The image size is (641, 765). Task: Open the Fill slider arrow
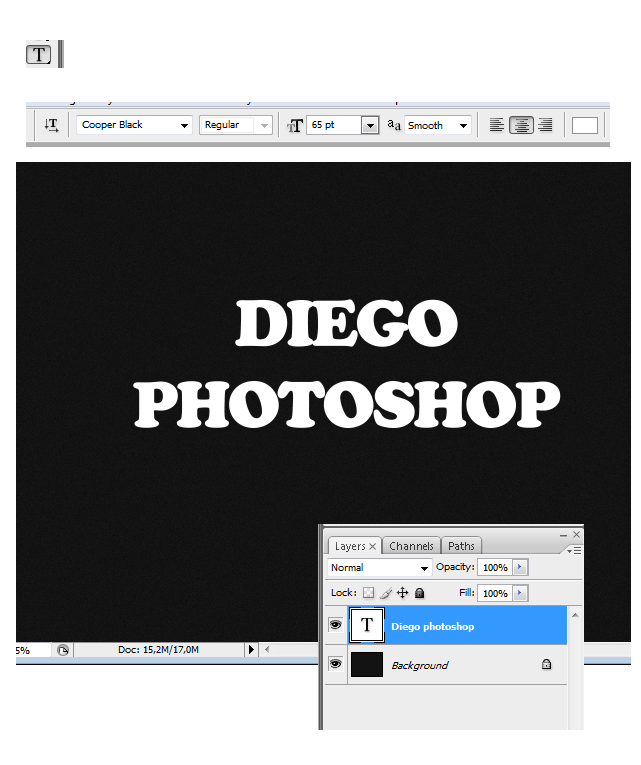click(x=520, y=593)
